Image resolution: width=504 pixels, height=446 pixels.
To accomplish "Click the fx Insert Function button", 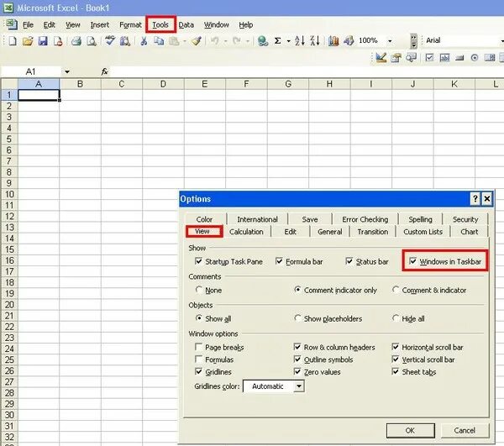I will point(104,71).
